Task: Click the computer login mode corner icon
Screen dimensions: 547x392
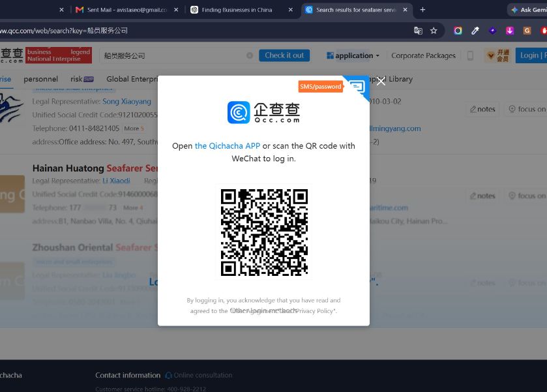Action: point(357,86)
